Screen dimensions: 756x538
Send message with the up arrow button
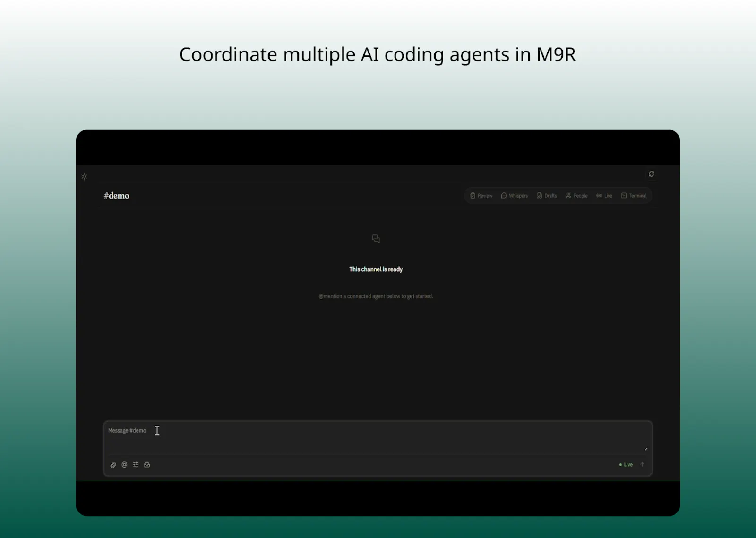point(642,464)
